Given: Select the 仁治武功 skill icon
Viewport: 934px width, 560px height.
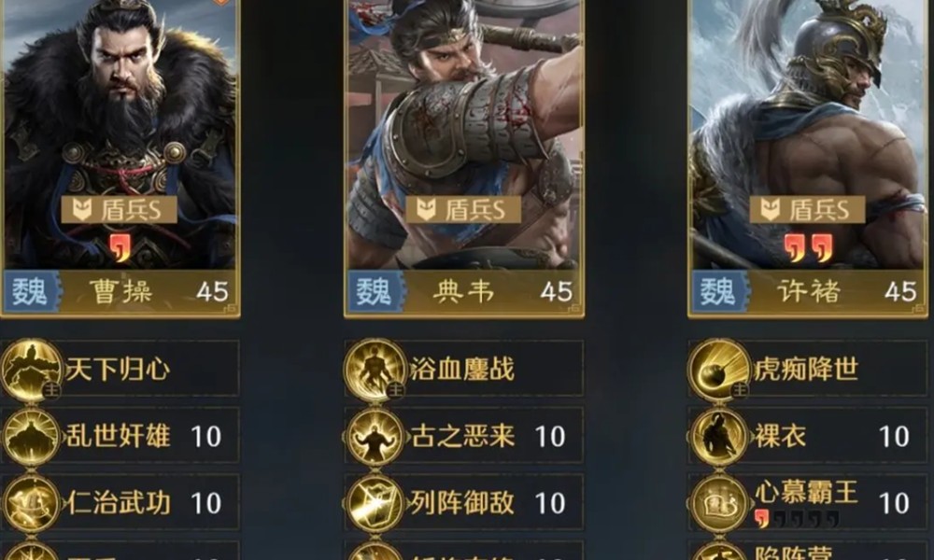Looking at the screenshot, I should pos(31,503).
